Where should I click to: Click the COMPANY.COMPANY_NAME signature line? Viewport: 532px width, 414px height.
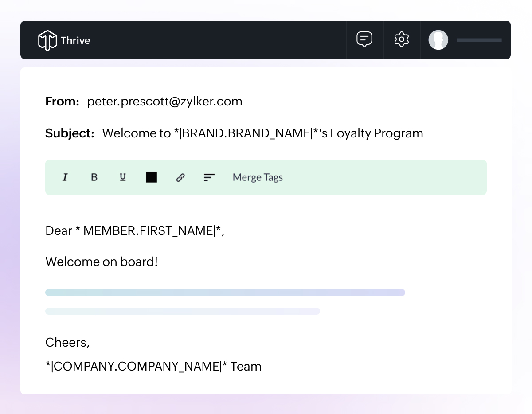pos(153,367)
